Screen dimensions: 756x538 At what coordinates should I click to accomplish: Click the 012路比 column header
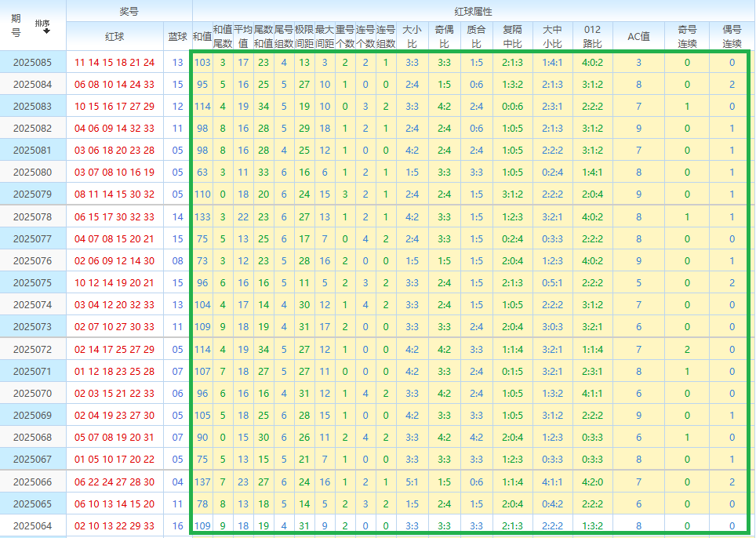(593, 36)
